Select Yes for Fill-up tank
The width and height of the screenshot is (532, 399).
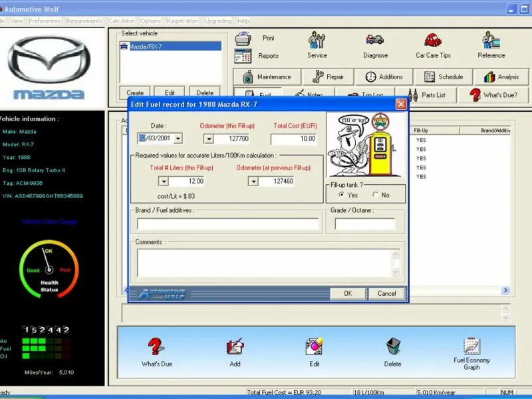click(342, 195)
